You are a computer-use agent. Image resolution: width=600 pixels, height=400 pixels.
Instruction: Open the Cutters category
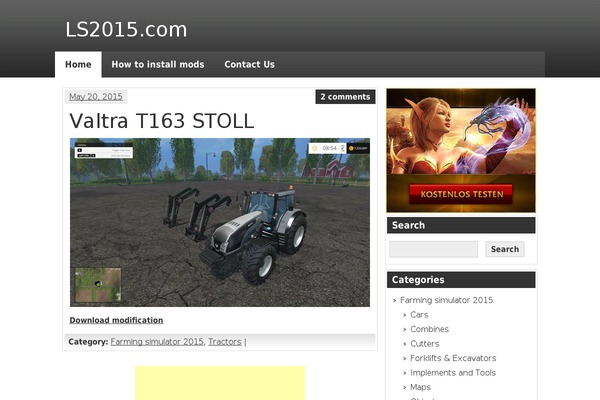click(x=425, y=344)
